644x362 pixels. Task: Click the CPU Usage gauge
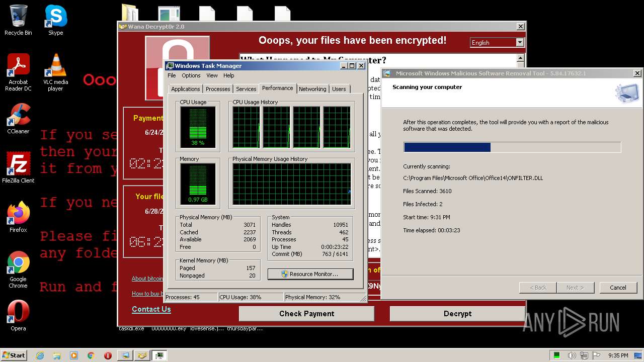pos(198,128)
